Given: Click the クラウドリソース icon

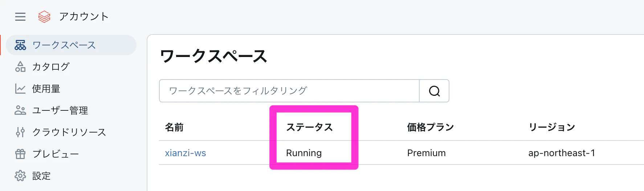Looking at the screenshot, I should coord(20,132).
